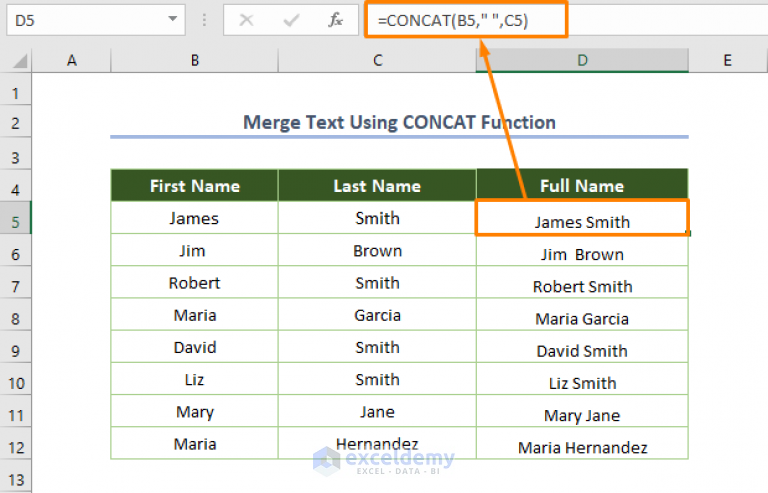This screenshot has height=493, width=768.
Task: Click the Enter checkmark icon in formula bar
Action: tap(292, 19)
